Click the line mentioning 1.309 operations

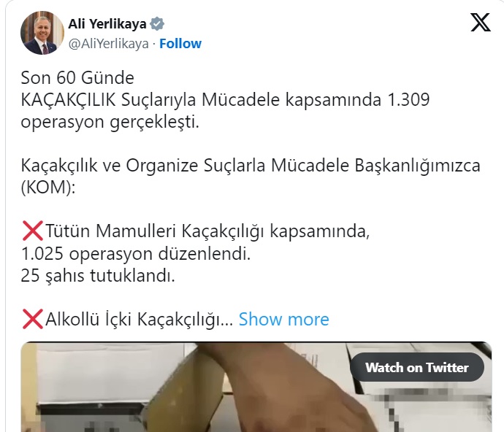coord(225,99)
